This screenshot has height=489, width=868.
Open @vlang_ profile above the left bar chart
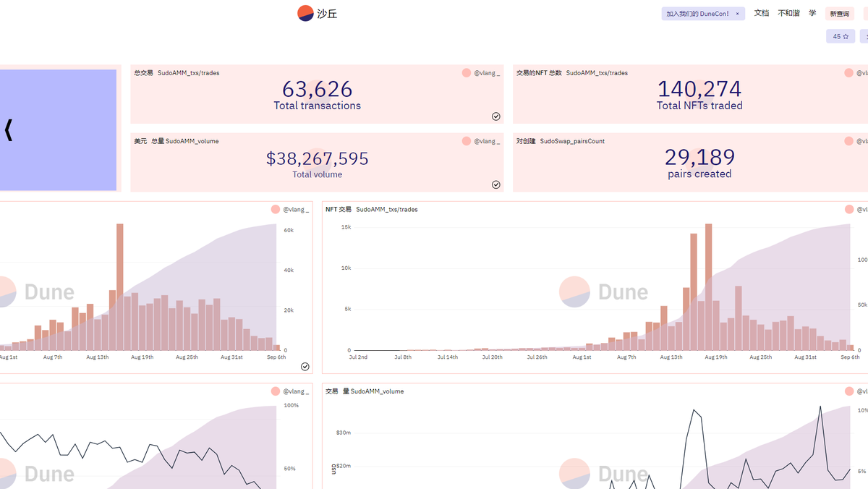click(x=296, y=209)
